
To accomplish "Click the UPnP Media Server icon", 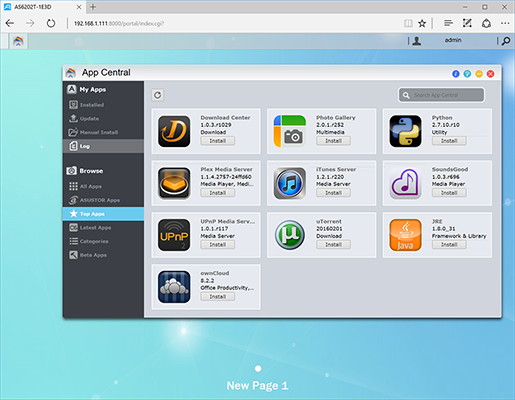I will (174, 235).
